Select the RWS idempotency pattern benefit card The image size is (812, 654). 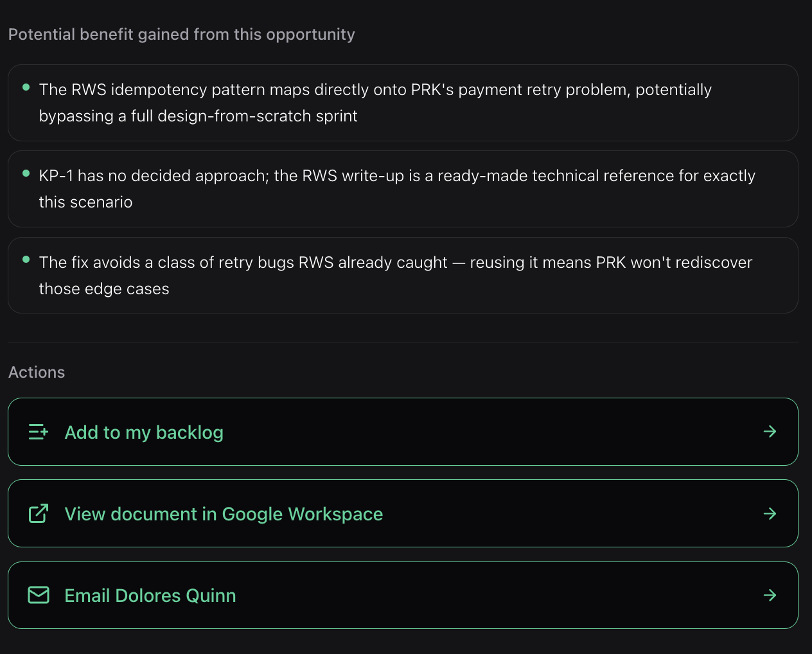click(403, 103)
